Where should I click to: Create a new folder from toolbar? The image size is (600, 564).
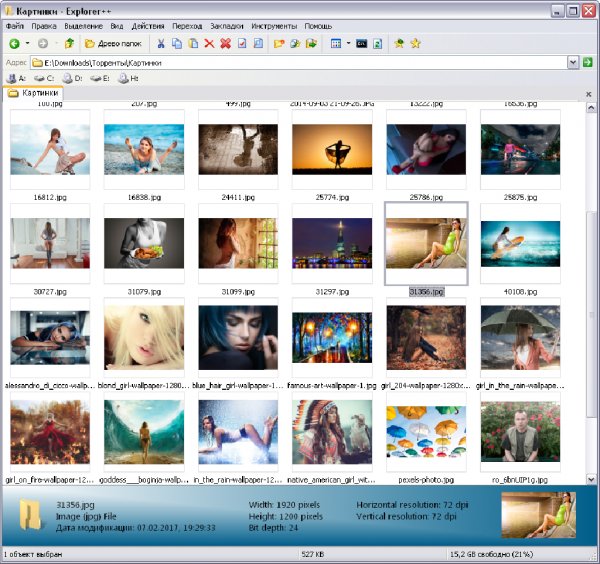tap(279, 44)
